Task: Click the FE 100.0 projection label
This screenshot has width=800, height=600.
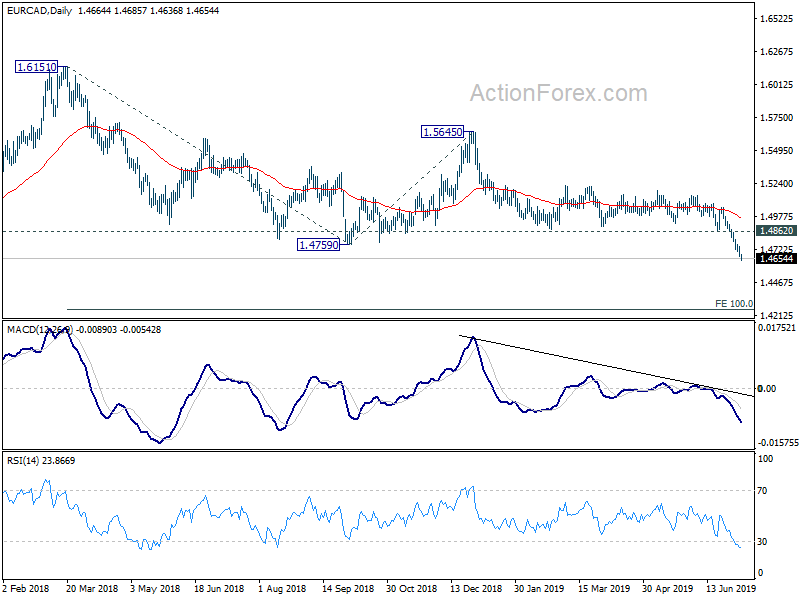Action: (x=734, y=304)
